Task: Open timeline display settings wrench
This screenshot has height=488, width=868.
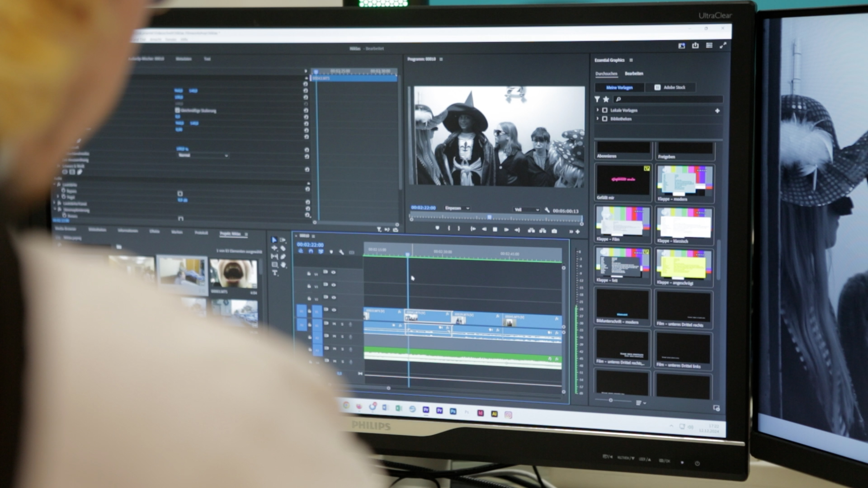Action: click(341, 252)
